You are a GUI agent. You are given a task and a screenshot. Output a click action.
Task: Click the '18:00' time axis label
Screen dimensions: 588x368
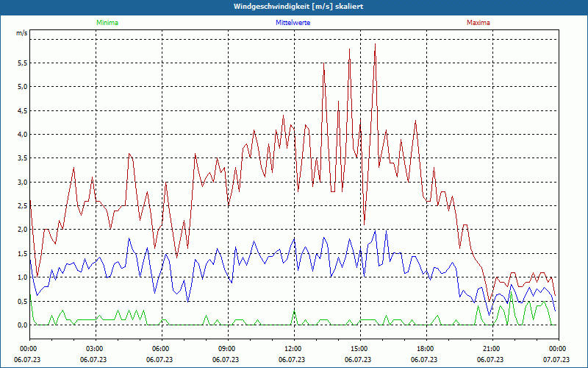(427, 349)
